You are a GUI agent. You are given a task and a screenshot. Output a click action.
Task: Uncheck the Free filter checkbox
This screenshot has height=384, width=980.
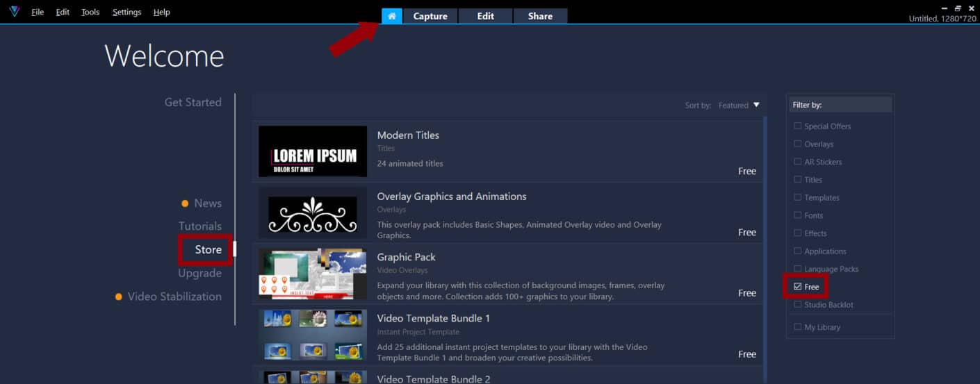[798, 287]
